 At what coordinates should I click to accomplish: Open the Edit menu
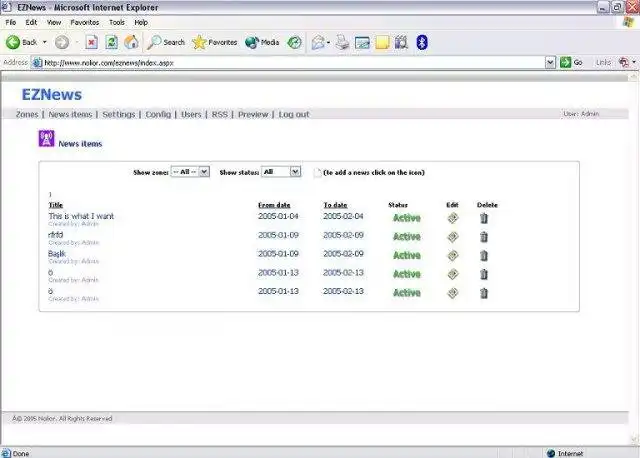pos(31,22)
